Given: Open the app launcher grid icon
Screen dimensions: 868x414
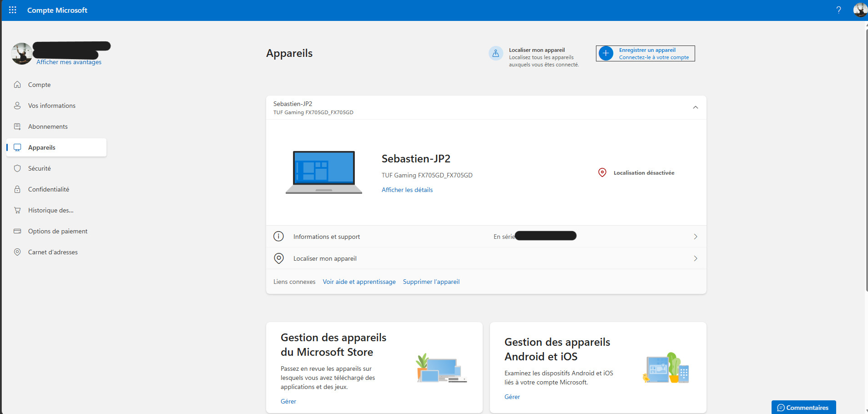Looking at the screenshot, I should [x=13, y=10].
